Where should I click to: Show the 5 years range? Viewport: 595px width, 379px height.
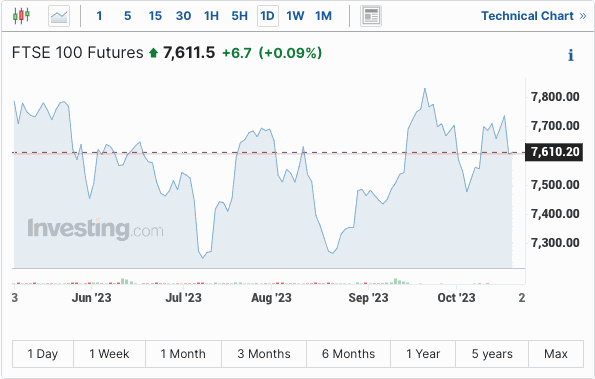[492, 354]
